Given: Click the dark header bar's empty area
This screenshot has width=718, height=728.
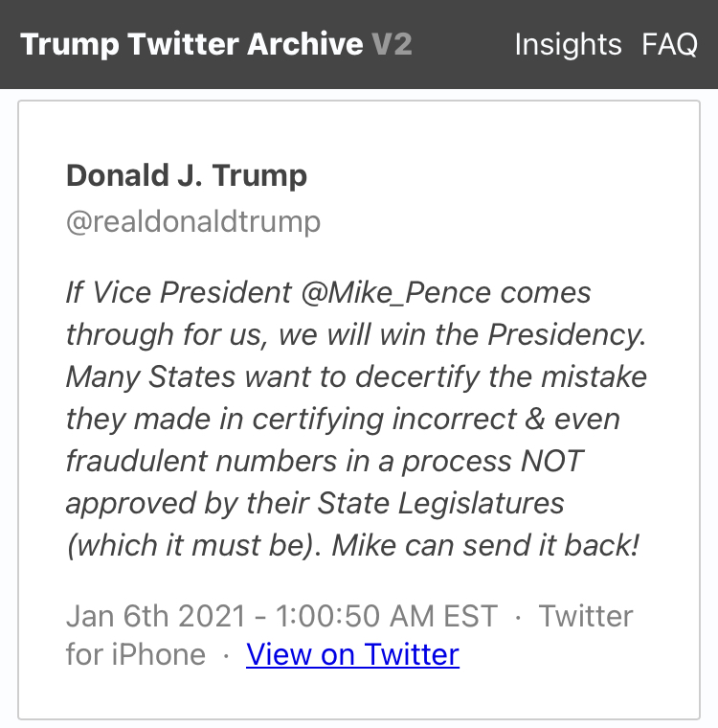Looking at the screenshot, I should coord(462,45).
